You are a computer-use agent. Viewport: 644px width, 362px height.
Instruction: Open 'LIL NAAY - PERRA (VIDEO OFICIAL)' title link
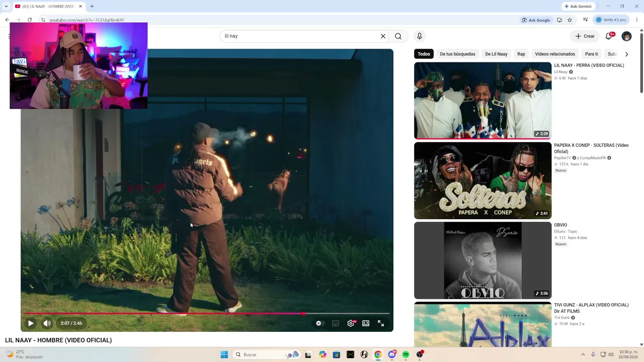tap(589, 65)
